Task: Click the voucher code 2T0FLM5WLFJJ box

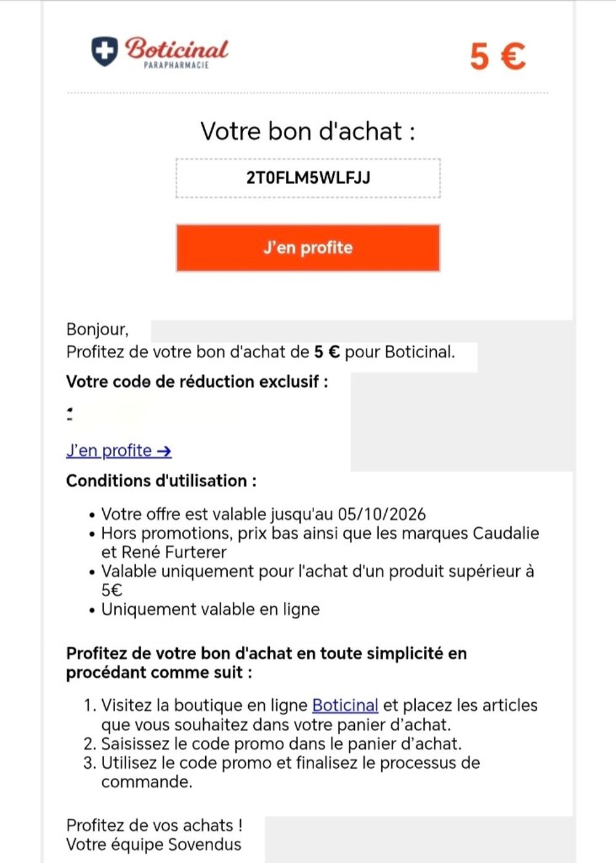Action: click(308, 178)
